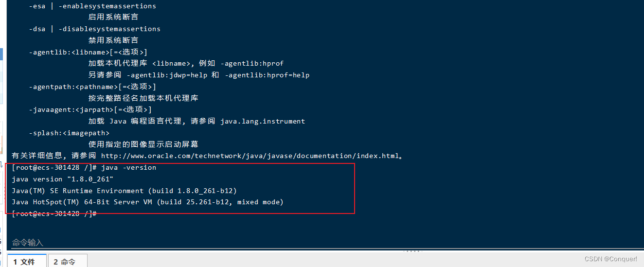Image resolution: width=644 pixels, height=267 pixels.
Task: Click the "java -version" command text
Action: pos(129,168)
